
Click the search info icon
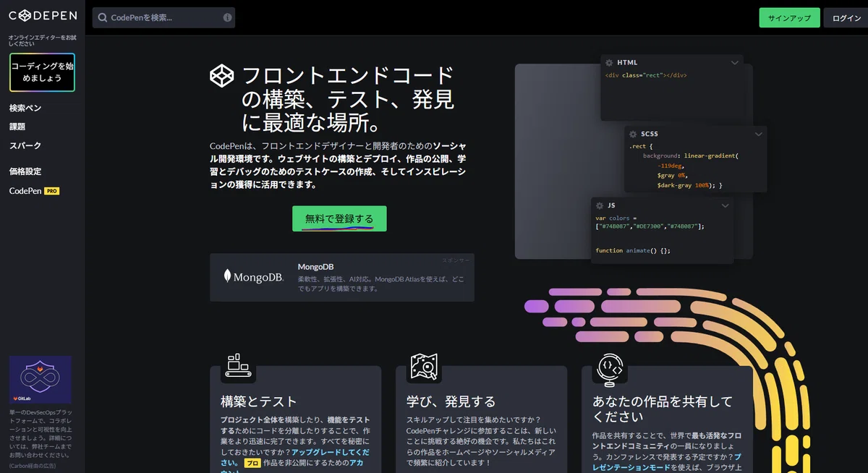(x=228, y=17)
